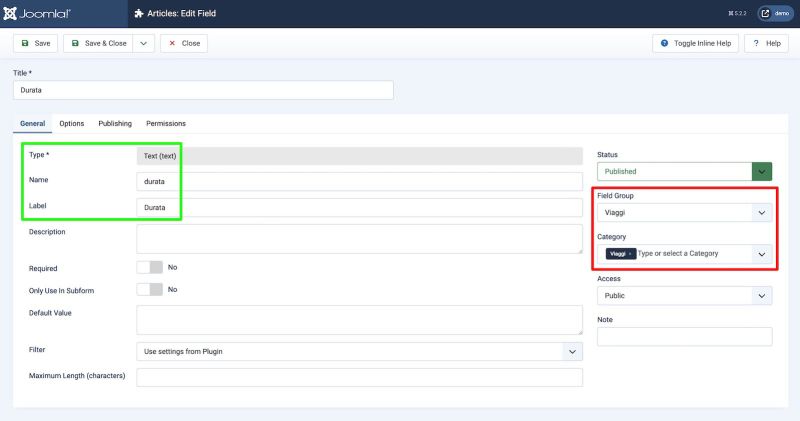Enable Only Use In Subform switch
Screen dimensions: 800x421
click(149, 289)
